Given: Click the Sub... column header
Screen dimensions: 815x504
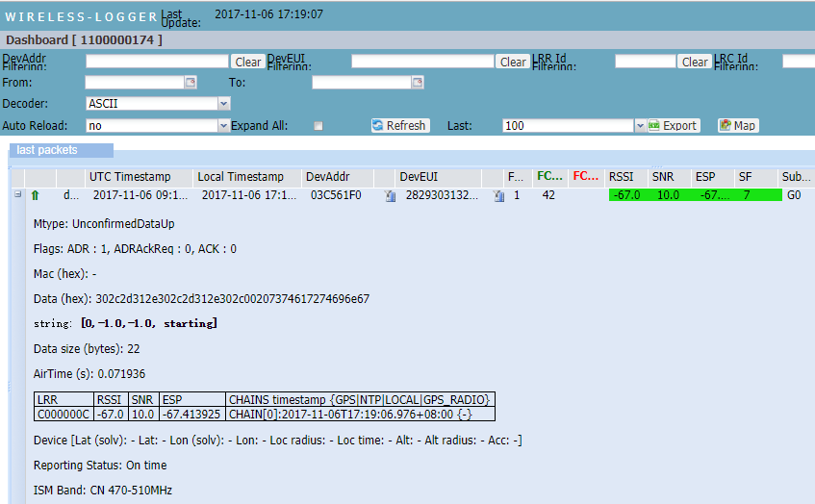Looking at the screenshot, I should click(797, 177).
